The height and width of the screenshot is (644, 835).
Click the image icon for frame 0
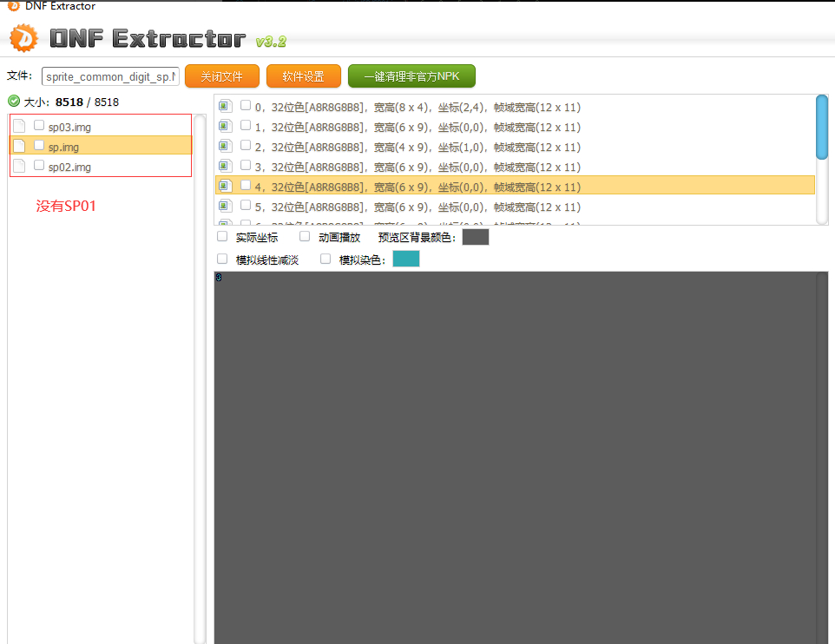tap(225, 107)
